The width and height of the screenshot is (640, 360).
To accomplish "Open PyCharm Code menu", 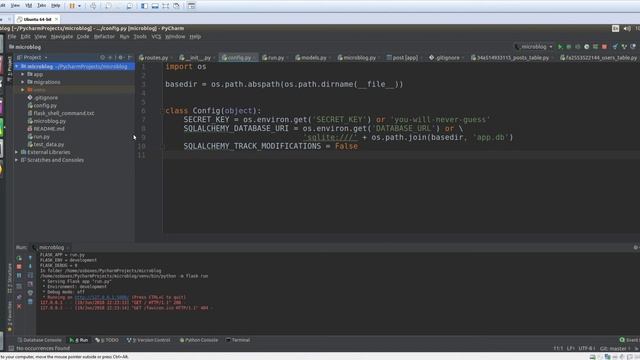I will point(83,37).
